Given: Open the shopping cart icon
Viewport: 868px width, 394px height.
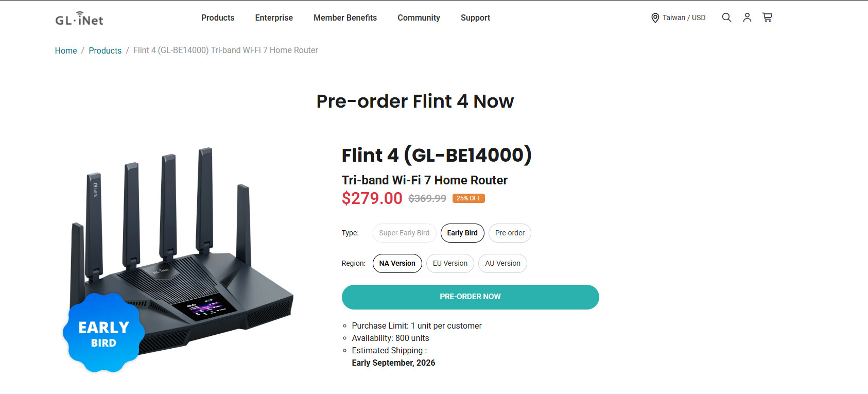Looking at the screenshot, I should pos(767,18).
